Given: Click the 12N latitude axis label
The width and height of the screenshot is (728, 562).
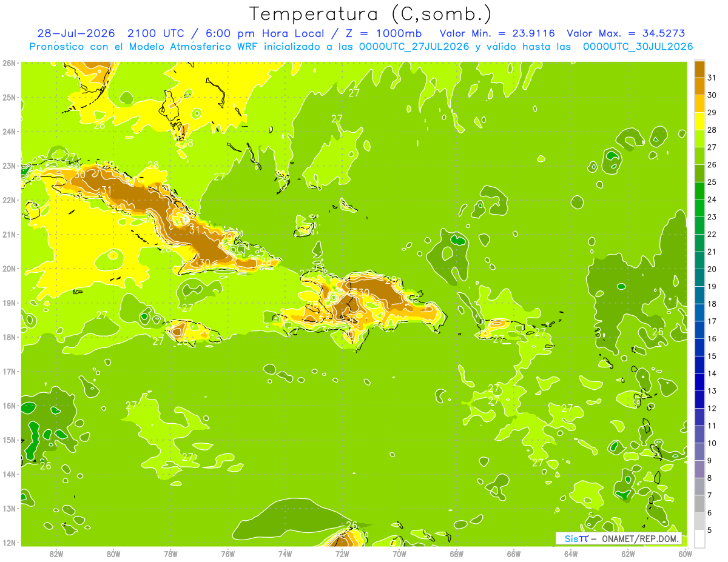Looking at the screenshot, I should click(x=9, y=543).
